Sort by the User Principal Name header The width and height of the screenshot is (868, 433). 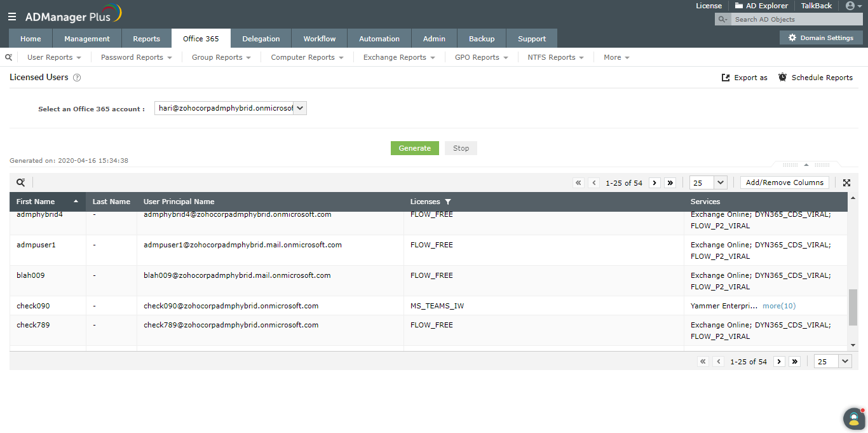tap(179, 202)
